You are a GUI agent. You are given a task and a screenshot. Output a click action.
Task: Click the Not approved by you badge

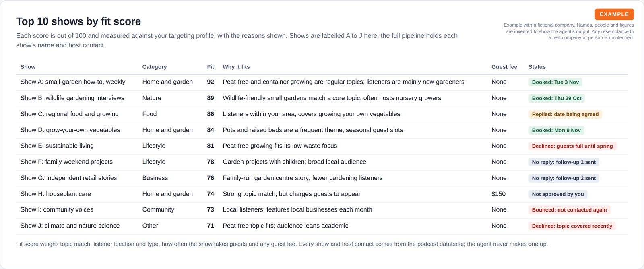coord(558,194)
